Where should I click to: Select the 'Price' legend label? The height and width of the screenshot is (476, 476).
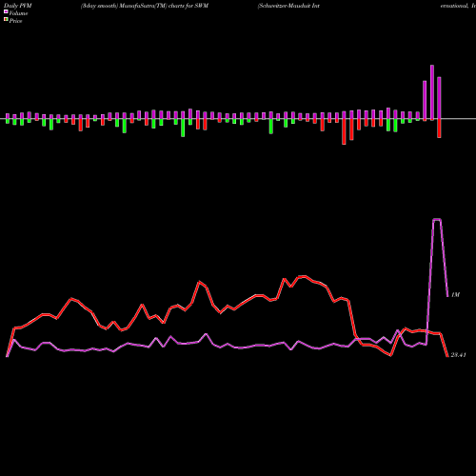15,21
